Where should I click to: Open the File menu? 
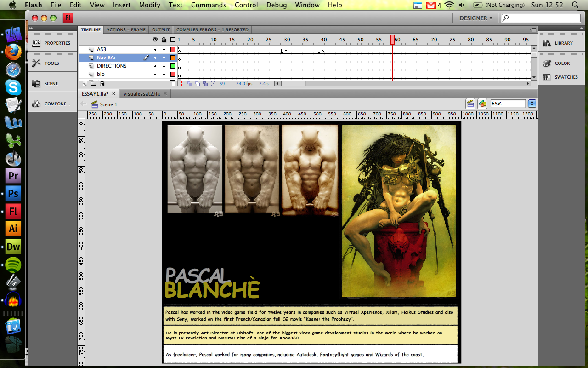point(56,5)
